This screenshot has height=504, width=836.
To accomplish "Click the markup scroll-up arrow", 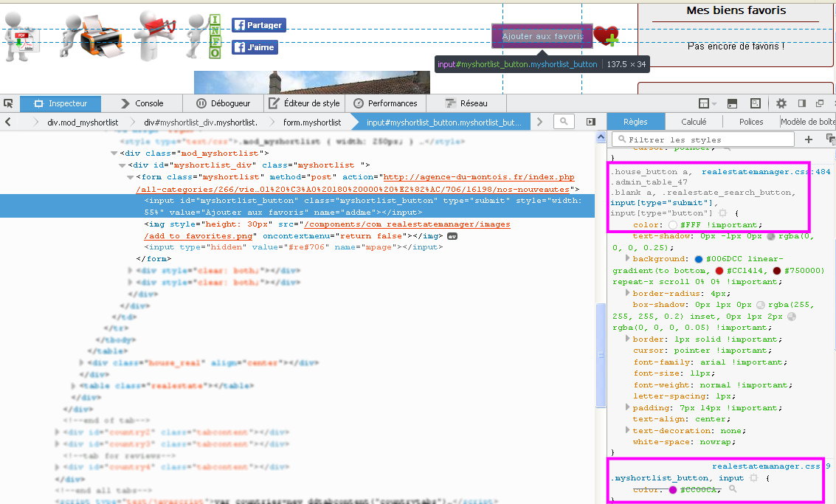I will coord(601,137).
